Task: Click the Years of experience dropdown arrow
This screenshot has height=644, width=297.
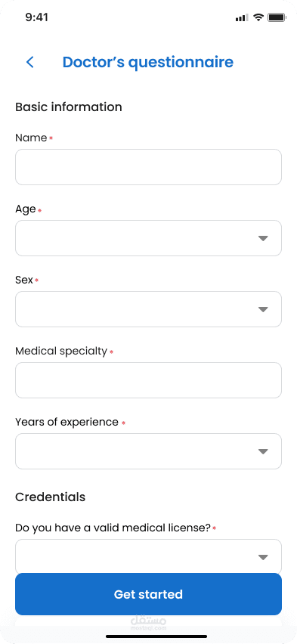Action: click(x=263, y=451)
